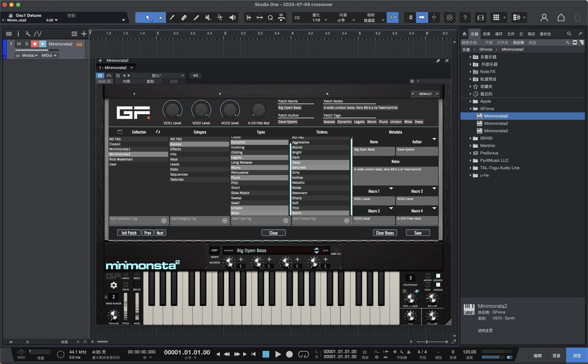Click the transport Record button

[x=289, y=354]
